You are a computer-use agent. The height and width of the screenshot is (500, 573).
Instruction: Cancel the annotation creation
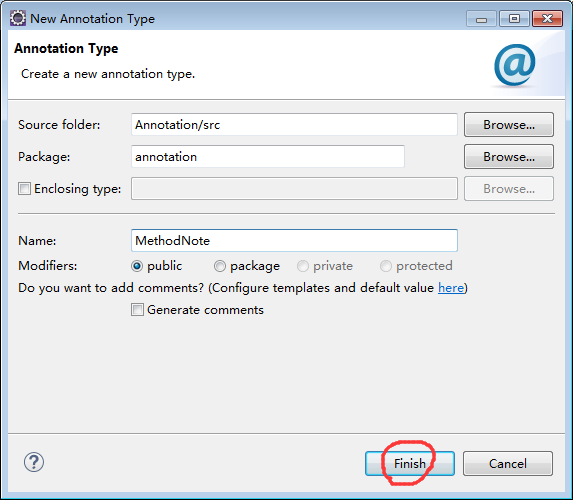(x=508, y=463)
